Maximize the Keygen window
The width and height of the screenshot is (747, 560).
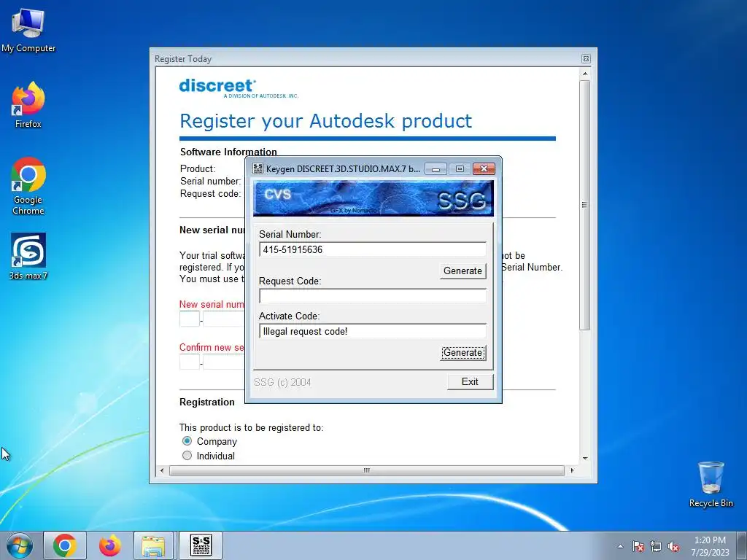point(460,168)
